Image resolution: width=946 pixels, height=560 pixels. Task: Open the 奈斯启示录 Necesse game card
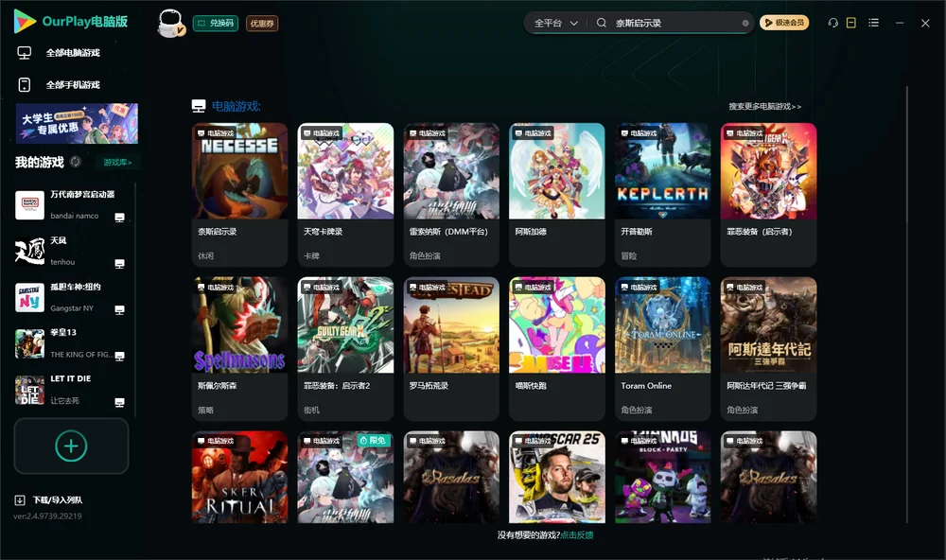(239, 194)
